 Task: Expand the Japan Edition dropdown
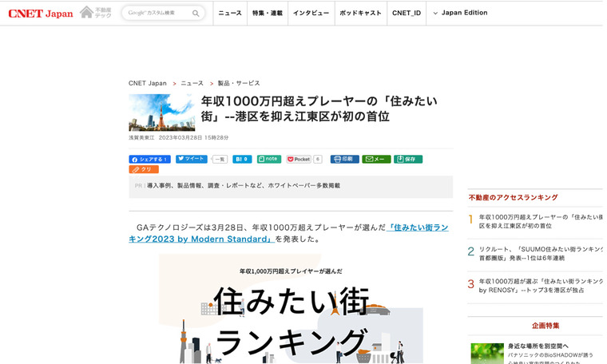[x=460, y=14]
